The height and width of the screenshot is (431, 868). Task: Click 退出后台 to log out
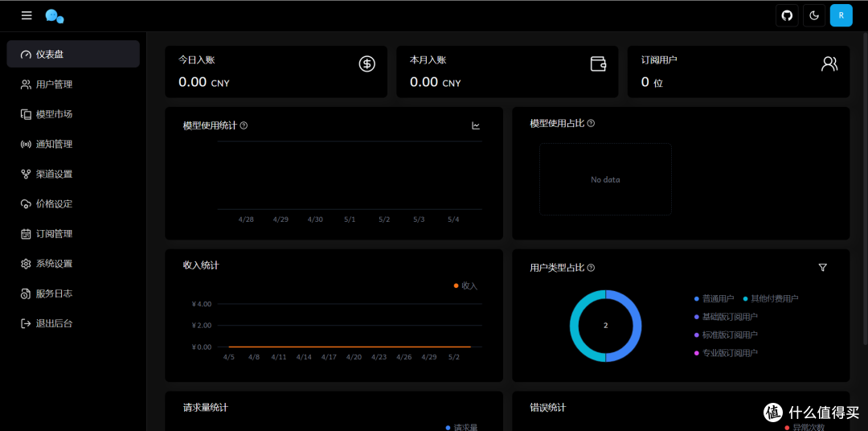point(73,323)
